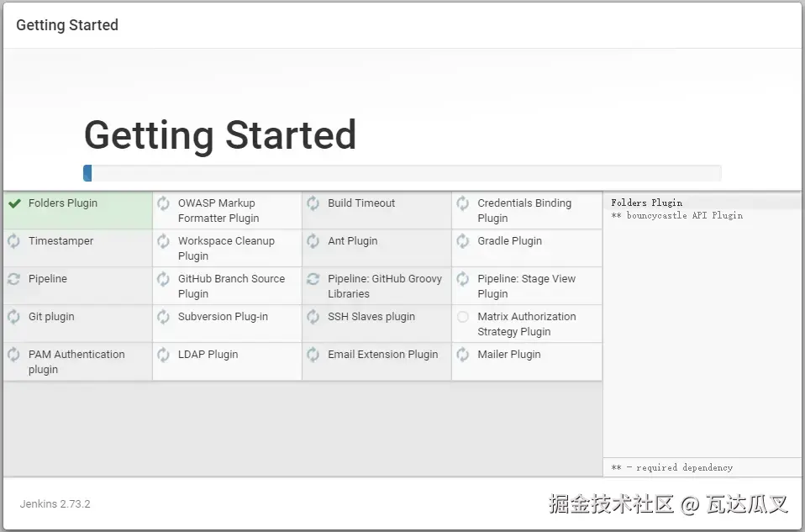805x532 pixels.
Task: Click the green checkmark beside Folders Plugin
Action: (x=13, y=203)
